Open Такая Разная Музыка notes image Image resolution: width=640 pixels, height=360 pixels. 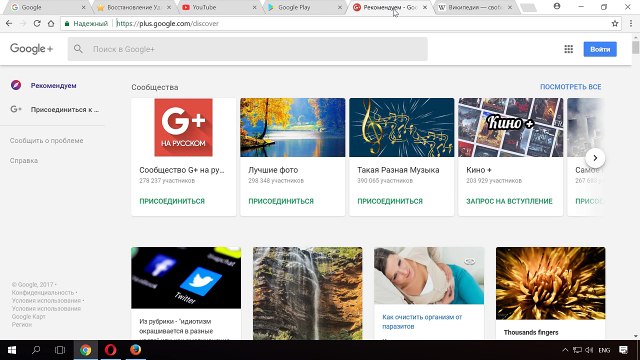pos(401,127)
